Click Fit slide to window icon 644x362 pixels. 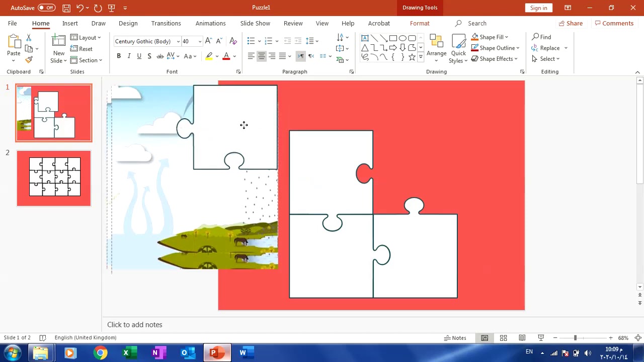(x=638, y=338)
